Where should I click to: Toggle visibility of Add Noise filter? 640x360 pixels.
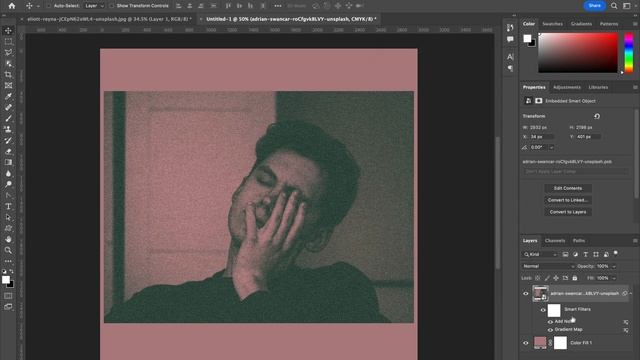(550, 322)
